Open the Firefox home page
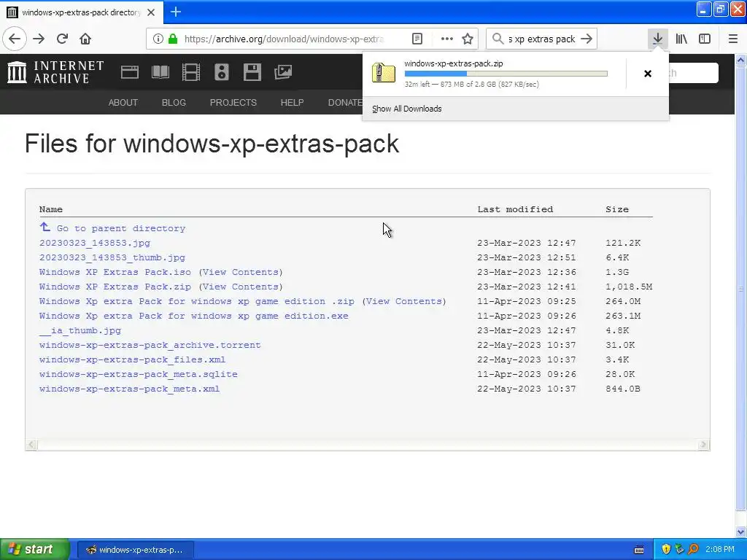This screenshot has width=747, height=560. pyautogui.click(x=85, y=39)
